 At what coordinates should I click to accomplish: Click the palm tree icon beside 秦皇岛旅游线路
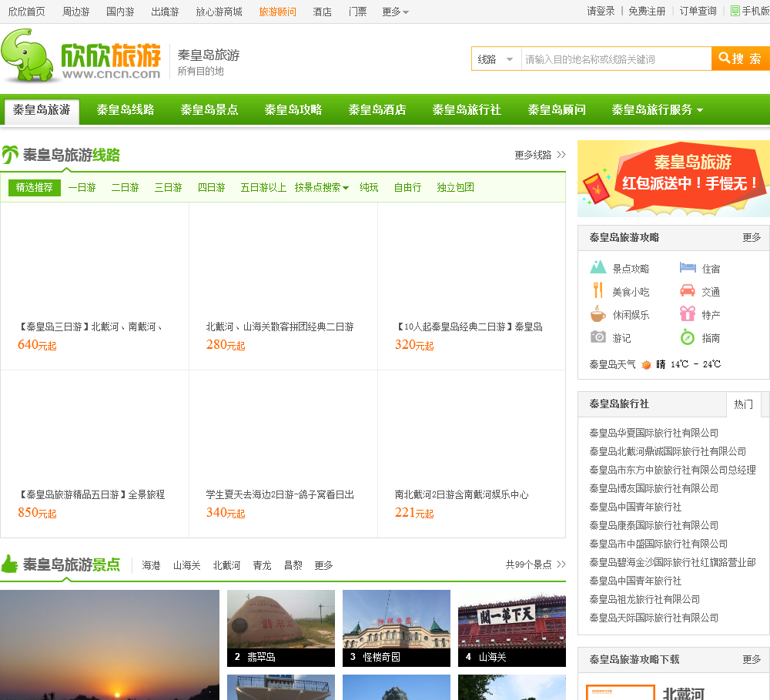[10, 155]
